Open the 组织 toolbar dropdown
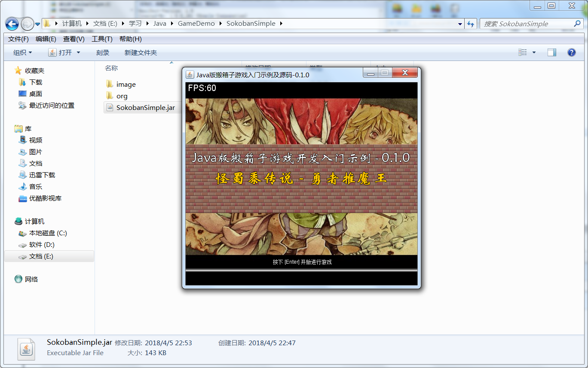Screen dimensions: 588x368 22,52
